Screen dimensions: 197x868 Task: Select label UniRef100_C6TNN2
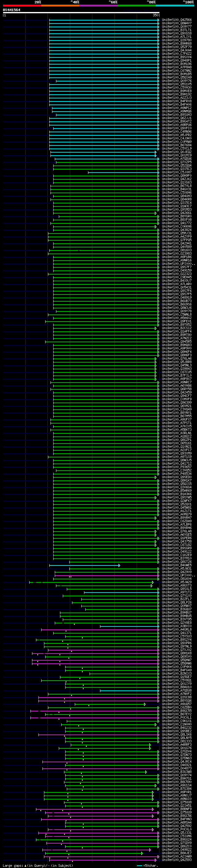177,71
